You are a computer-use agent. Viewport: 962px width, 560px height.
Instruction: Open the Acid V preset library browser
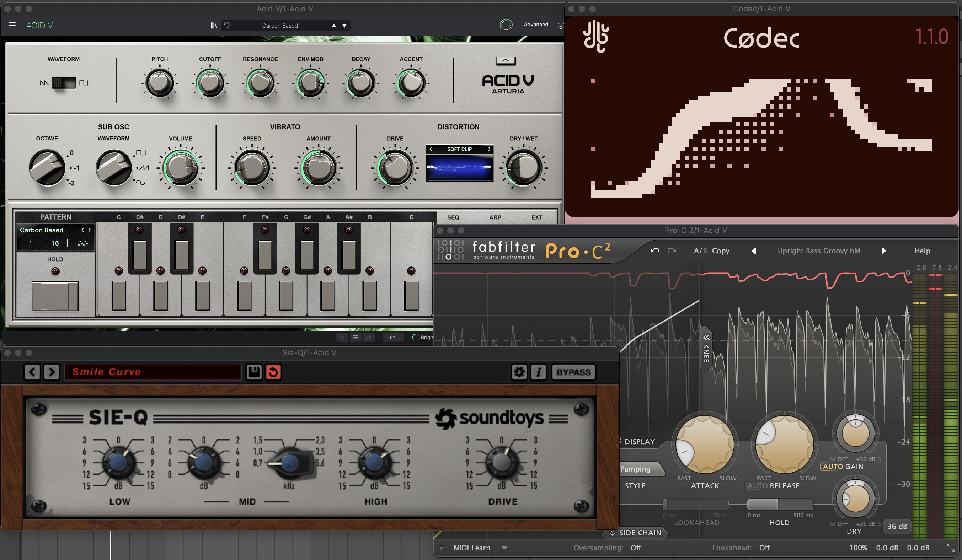coord(214,26)
